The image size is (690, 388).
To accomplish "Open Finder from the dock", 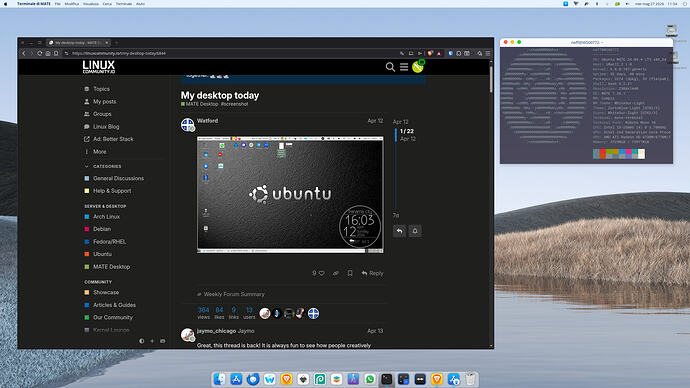I will coord(220,379).
